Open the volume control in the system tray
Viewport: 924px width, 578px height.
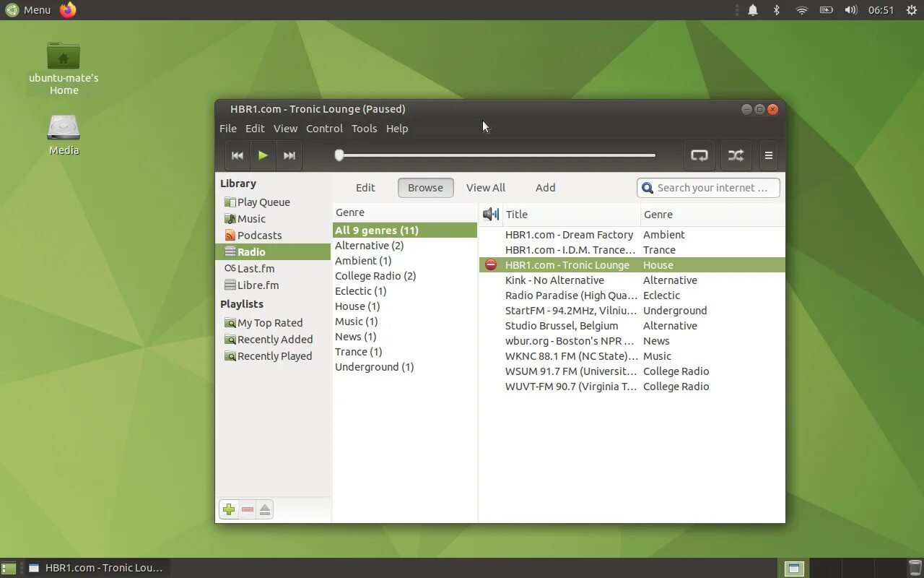tap(850, 10)
